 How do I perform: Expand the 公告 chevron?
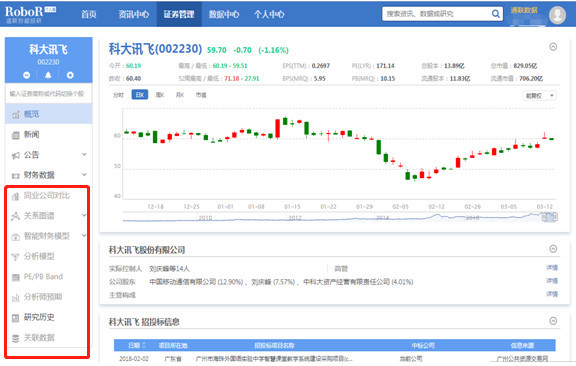84,154
